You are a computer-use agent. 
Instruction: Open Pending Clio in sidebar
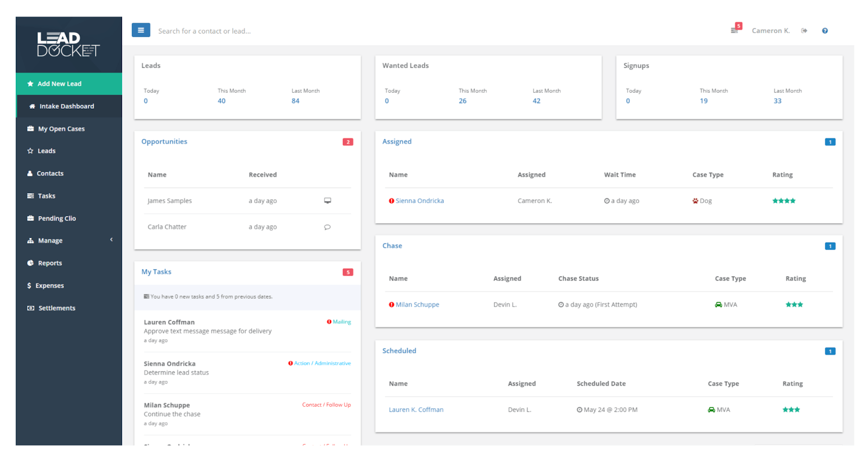69,218
